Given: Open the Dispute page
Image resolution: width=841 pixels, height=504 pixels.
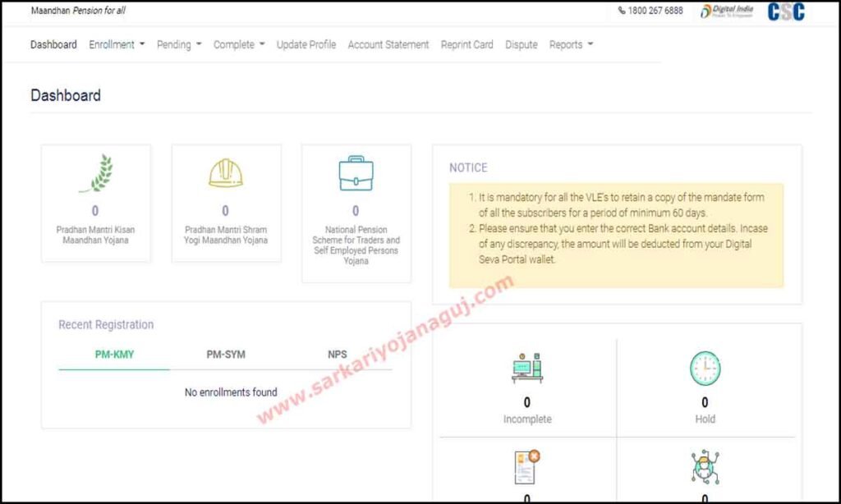Looking at the screenshot, I should coord(522,44).
